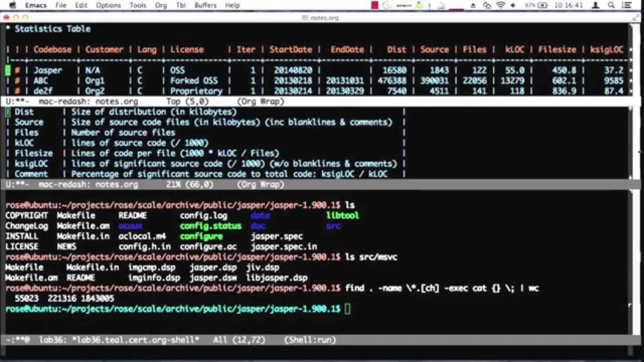Click the find command line text
Image resolution: width=644 pixels, height=362 pixels.
tap(442, 288)
